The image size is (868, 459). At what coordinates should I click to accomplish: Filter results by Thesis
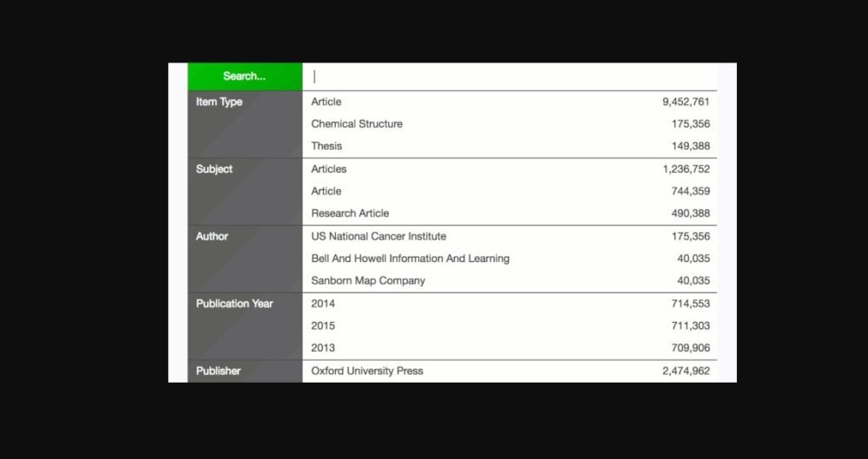click(327, 147)
